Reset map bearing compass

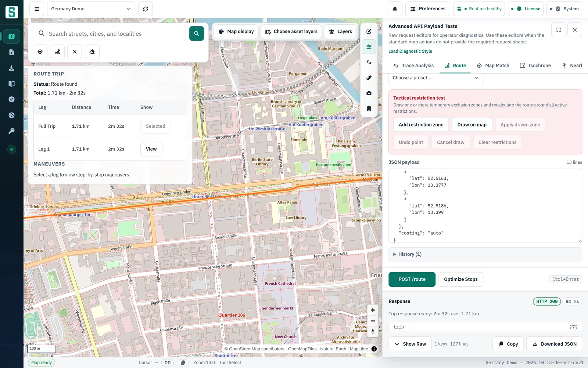[x=373, y=331]
